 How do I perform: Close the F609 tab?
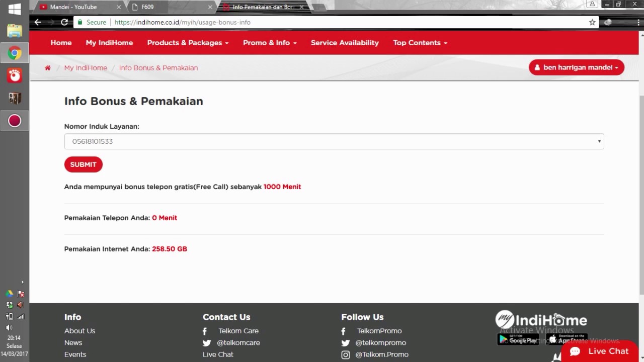click(210, 7)
